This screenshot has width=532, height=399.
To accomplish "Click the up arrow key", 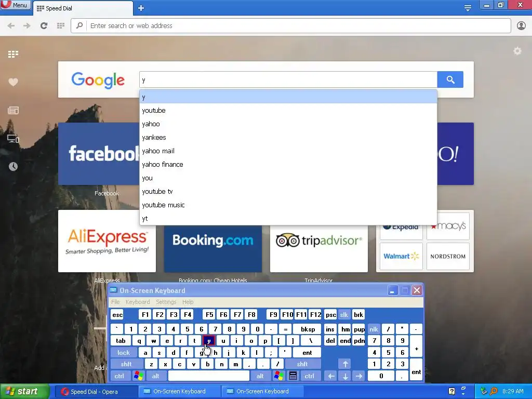I will click(345, 364).
